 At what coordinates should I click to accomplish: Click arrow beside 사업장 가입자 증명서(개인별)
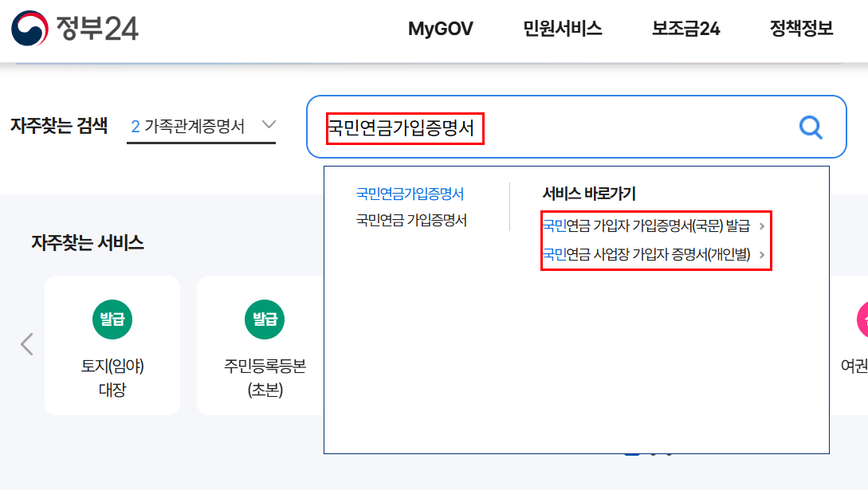[762, 255]
